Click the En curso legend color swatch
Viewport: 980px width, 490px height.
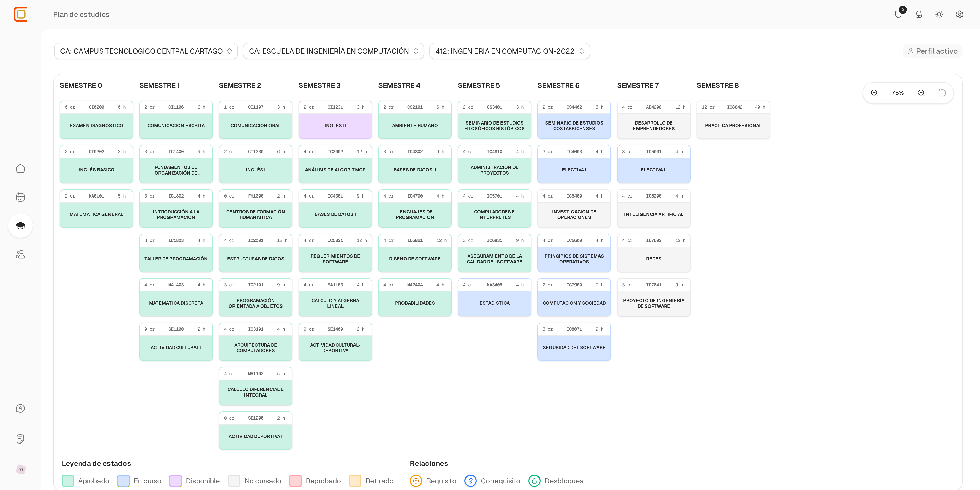click(123, 481)
